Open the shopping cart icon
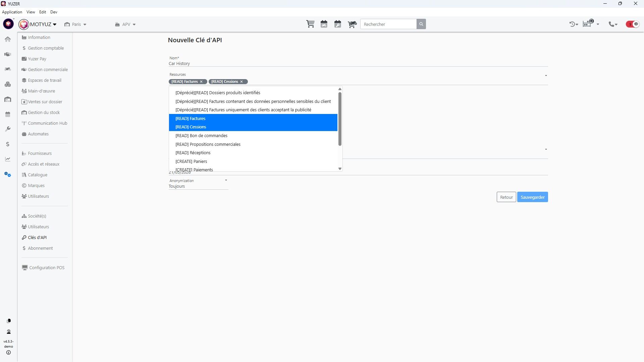The width and height of the screenshot is (644, 362). coord(310,24)
